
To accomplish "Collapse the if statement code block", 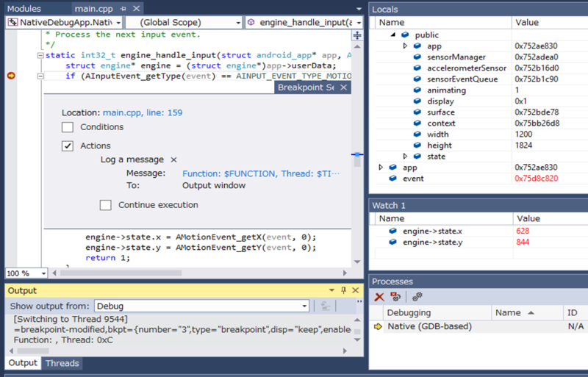I will pos(40,76).
